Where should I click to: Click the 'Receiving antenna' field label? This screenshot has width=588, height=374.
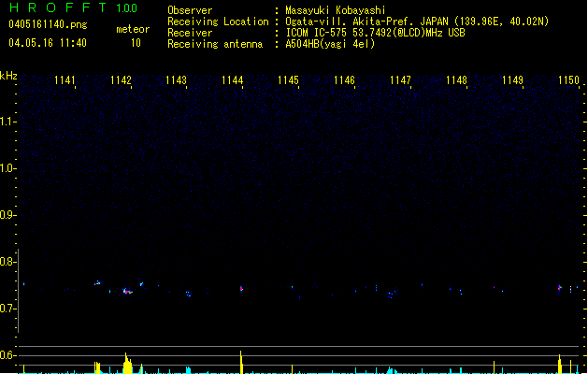[x=215, y=44]
